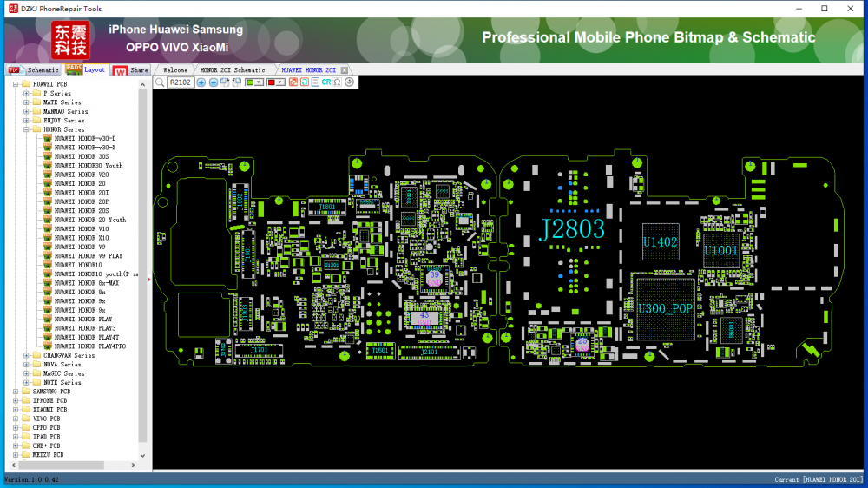
Task: Expand the NOVA Series folder
Action: click(x=27, y=365)
